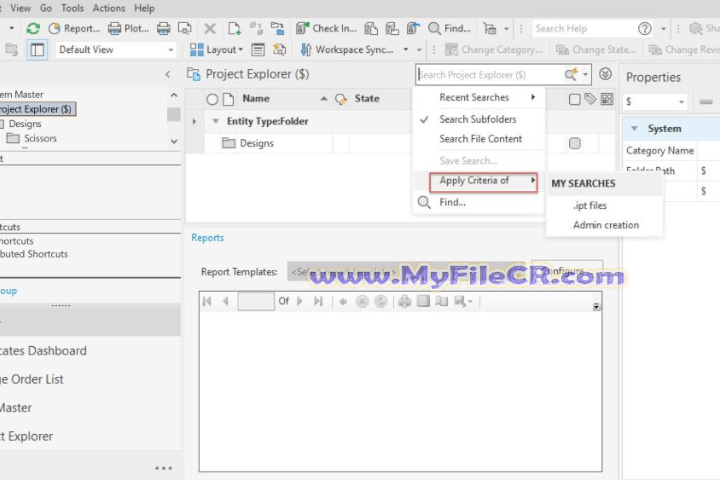Open the Recent Searches submenu

478,97
